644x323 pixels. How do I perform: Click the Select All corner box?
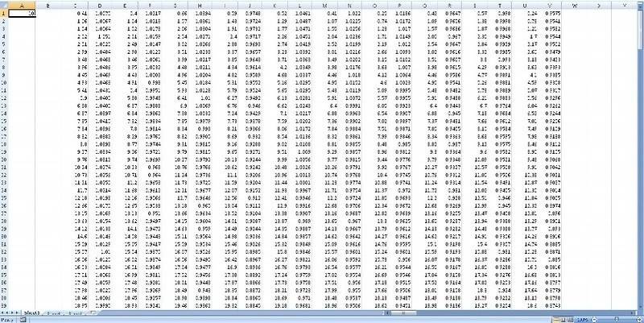[x=4, y=6]
